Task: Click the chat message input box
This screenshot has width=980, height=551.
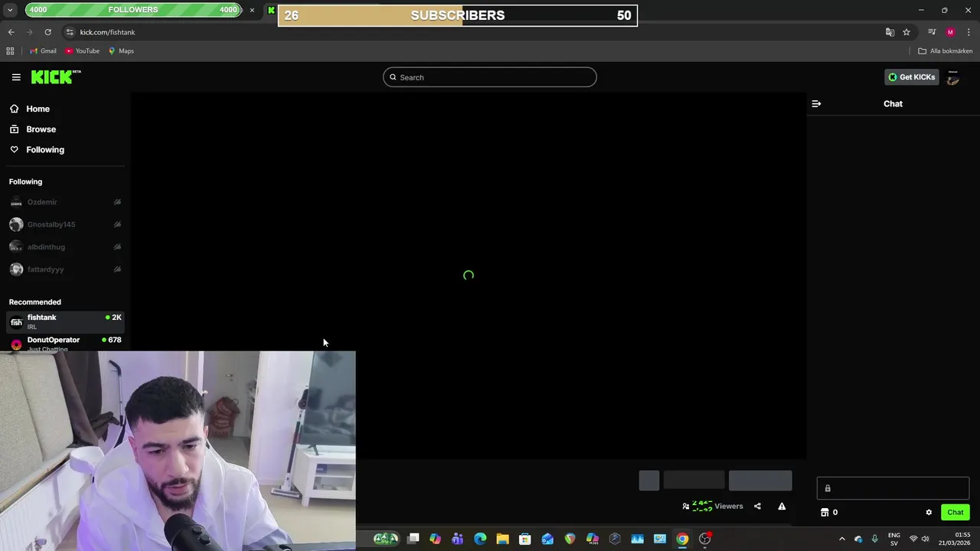Action: tap(893, 488)
